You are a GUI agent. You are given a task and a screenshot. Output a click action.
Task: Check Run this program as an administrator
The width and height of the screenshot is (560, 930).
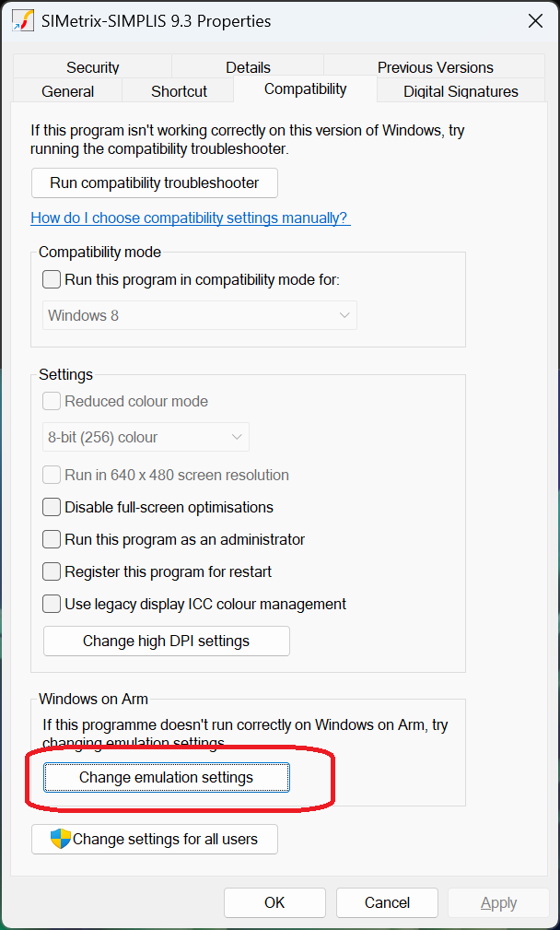pyautogui.click(x=52, y=539)
